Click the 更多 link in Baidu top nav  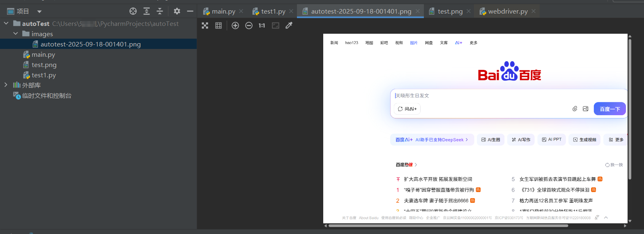click(x=474, y=43)
